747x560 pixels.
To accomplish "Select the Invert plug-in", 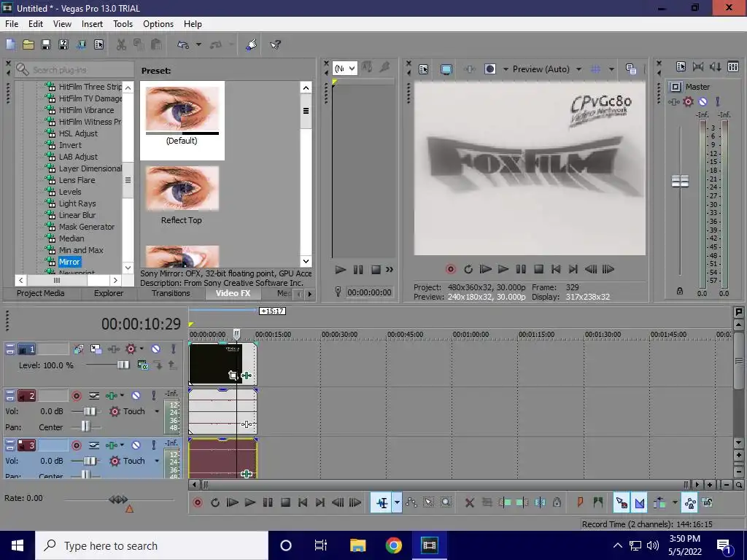I will point(70,145).
